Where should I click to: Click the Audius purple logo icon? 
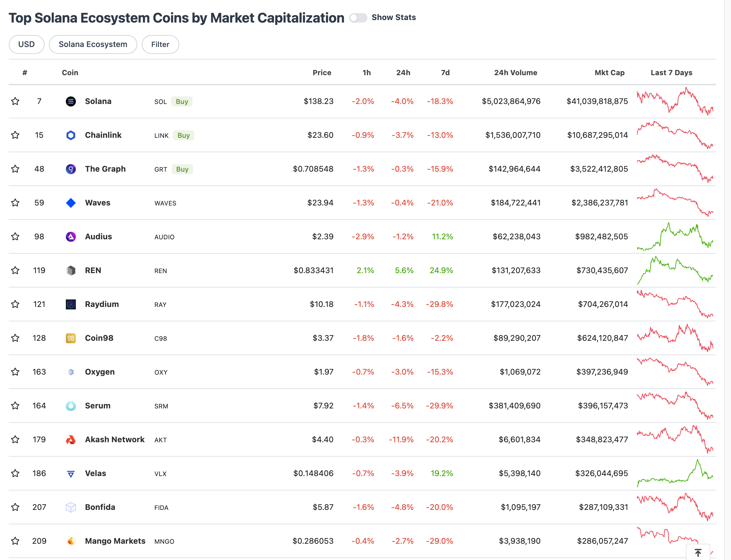[x=71, y=237]
